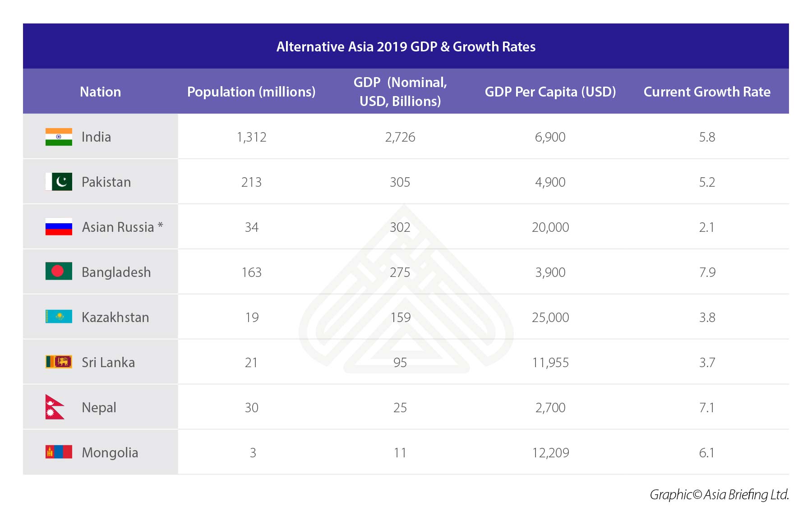The width and height of the screenshot is (812, 525).
Task: Click the Graphic Asia Briefing Ltd. credit
Action: (719, 495)
